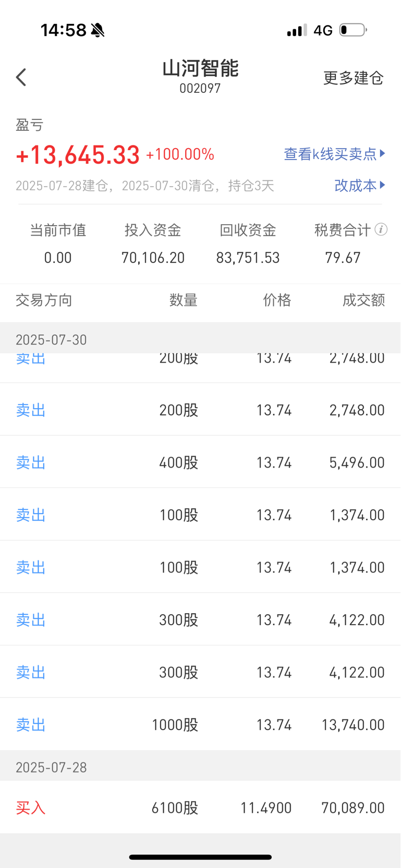This screenshot has width=401, height=868.
Task: Tap the battery indicator icon
Action: click(353, 30)
